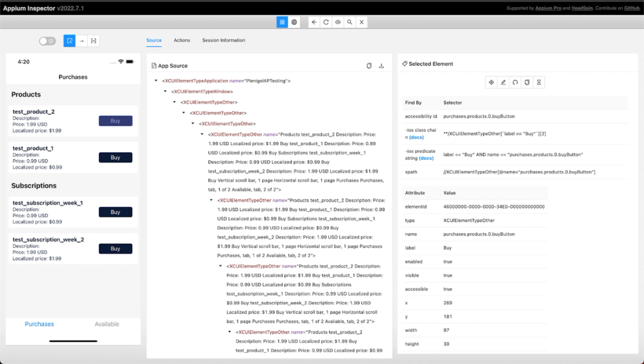Image resolution: width=644 pixels, height=364 pixels.
Task: Collapse the second nested XCUIElementTypeOther node
Action: coord(184,113)
